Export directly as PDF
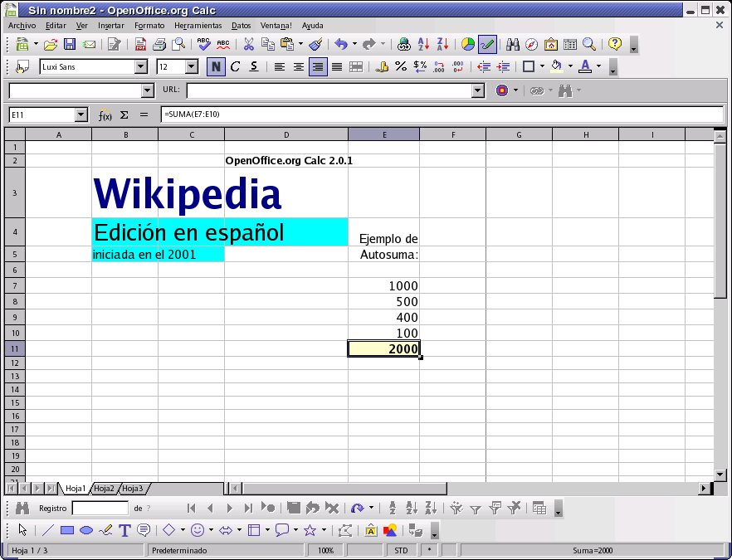This screenshot has height=560, width=732. (x=140, y=44)
